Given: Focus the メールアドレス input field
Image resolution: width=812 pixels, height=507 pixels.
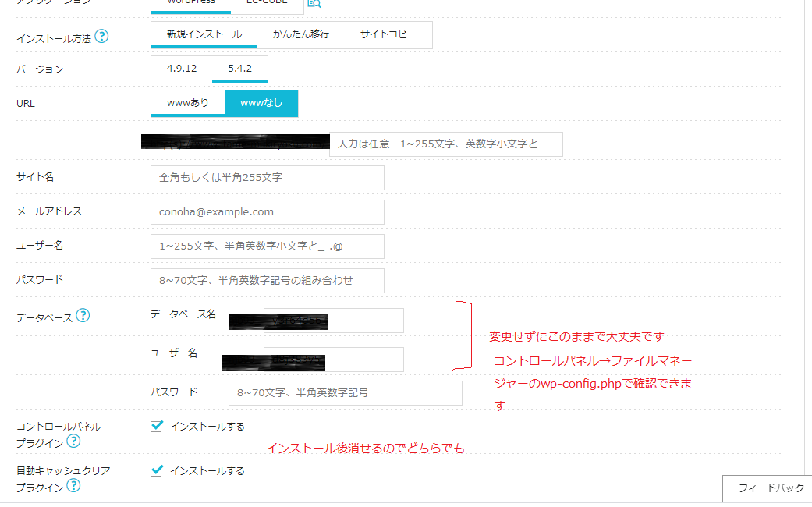Looking at the screenshot, I should (267, 212).
